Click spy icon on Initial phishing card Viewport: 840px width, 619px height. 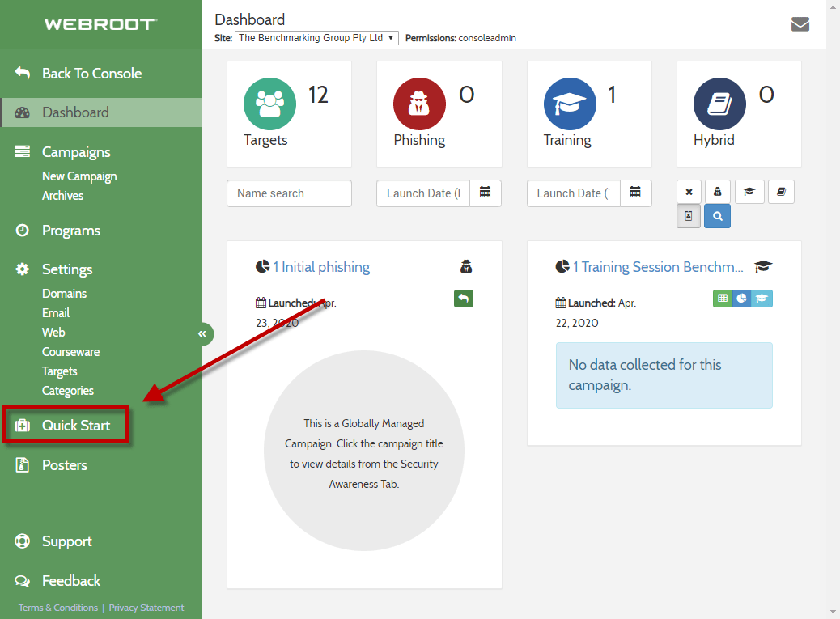click(x=466, y=266)
